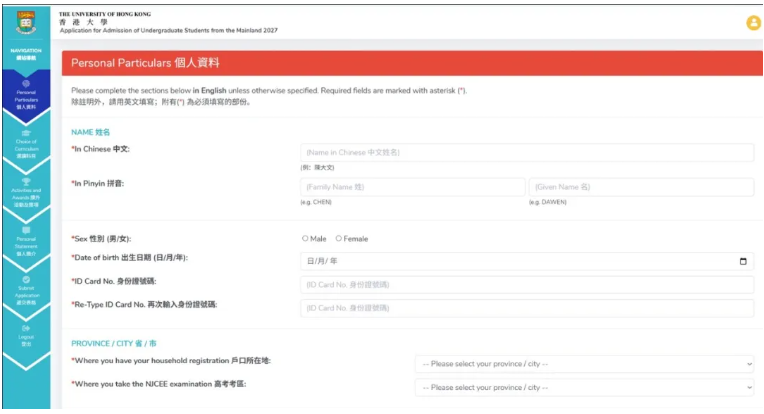Focus the Re-Type ID Card No. field
The height and width of the screenshot is (414, 764).
[x=527, y=308]
